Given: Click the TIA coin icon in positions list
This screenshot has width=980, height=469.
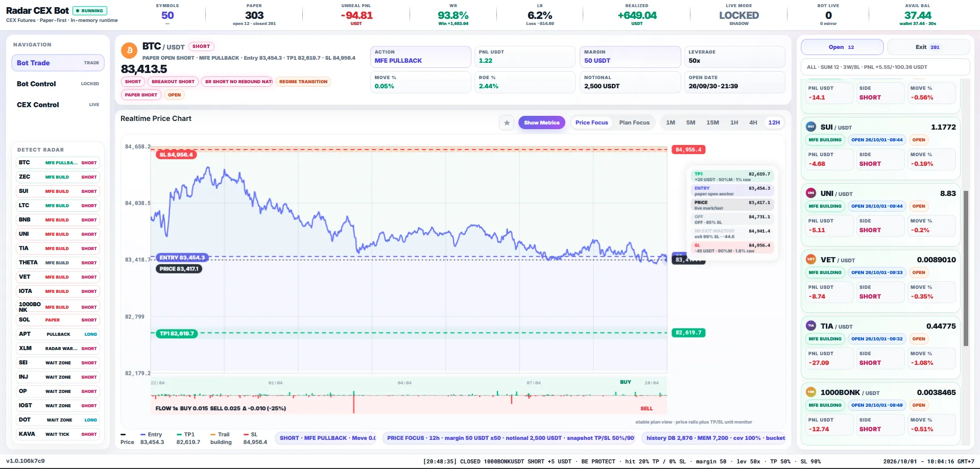Looking at the screenshot, I should [x=811, y=326].
